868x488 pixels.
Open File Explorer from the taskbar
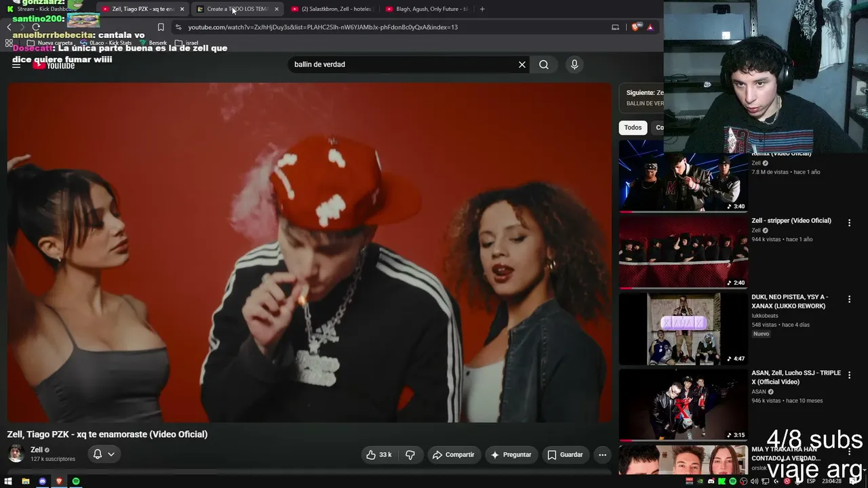pos(26,481)
